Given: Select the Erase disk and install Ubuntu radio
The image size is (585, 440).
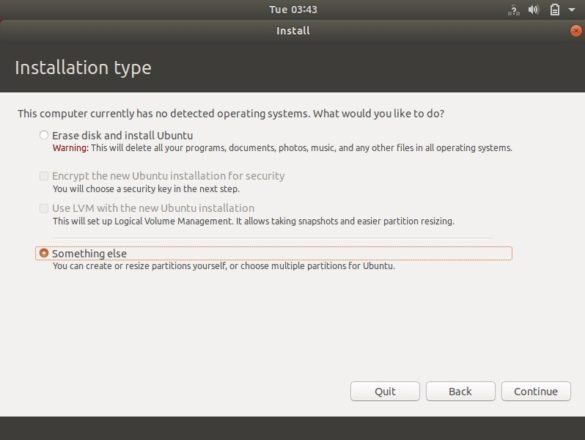Looking at the screenshot, I should click(44, 135).
